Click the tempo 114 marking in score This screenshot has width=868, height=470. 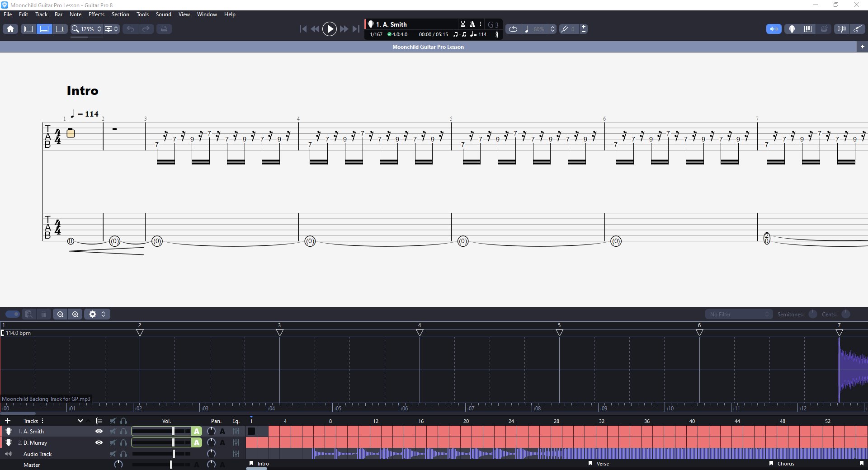point(85,114)
